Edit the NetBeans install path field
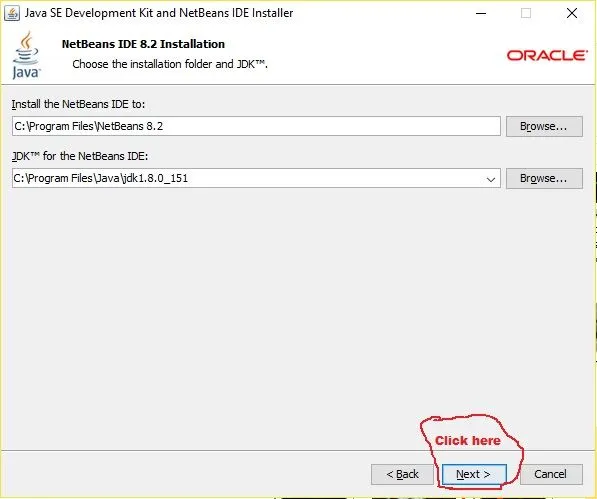The height and width of the screenshot is (499, 597). point(256,126)
